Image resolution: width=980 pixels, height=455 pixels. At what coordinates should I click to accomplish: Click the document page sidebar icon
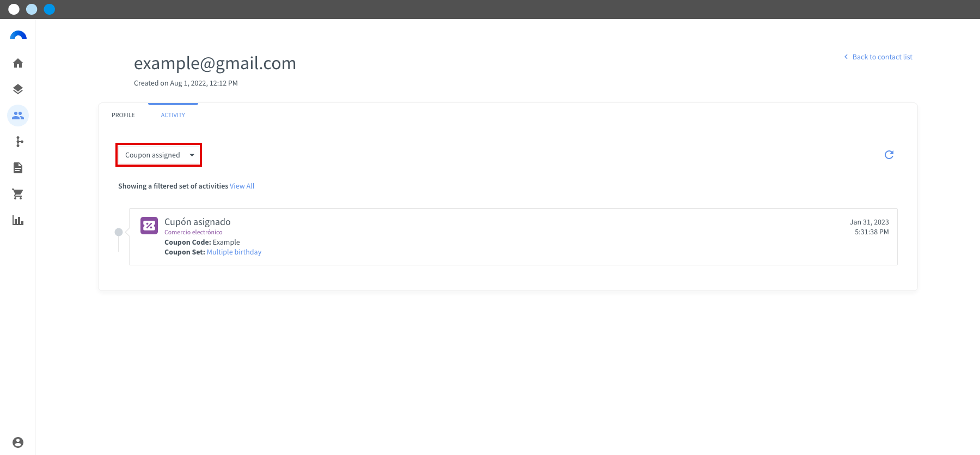tap(18, 168)
